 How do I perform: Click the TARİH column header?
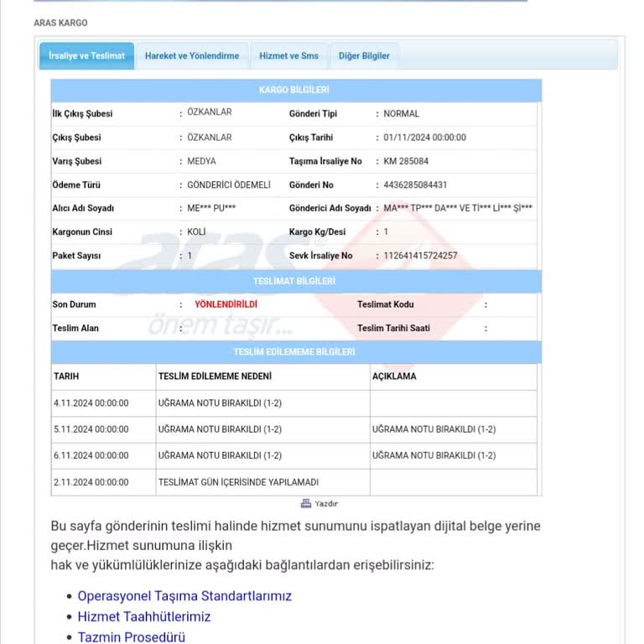pyautogui.click(x=103, y=377)
